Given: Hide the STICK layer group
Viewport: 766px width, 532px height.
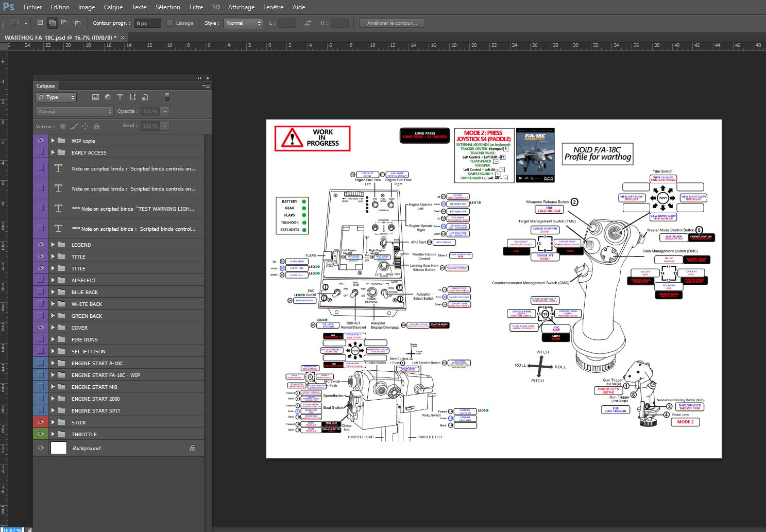Looking at the screenshot, I should tap(41, 422).
